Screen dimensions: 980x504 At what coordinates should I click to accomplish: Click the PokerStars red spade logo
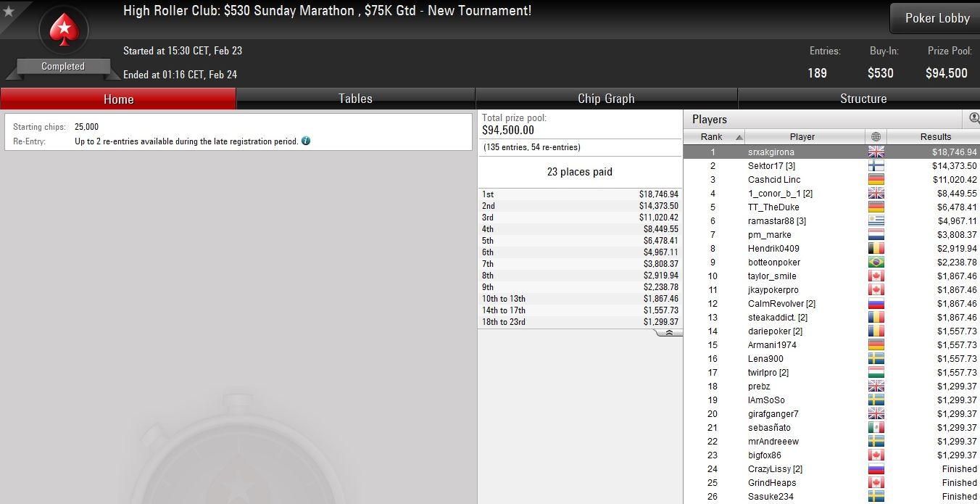pyautogui.click(x=63, y=30)
